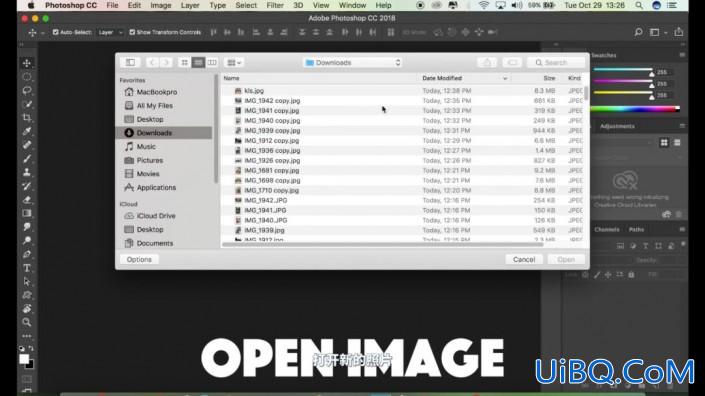The image size is (705, 396).
Task: Click the Options button
Action: pyautogui.click(x=139, y=259)
